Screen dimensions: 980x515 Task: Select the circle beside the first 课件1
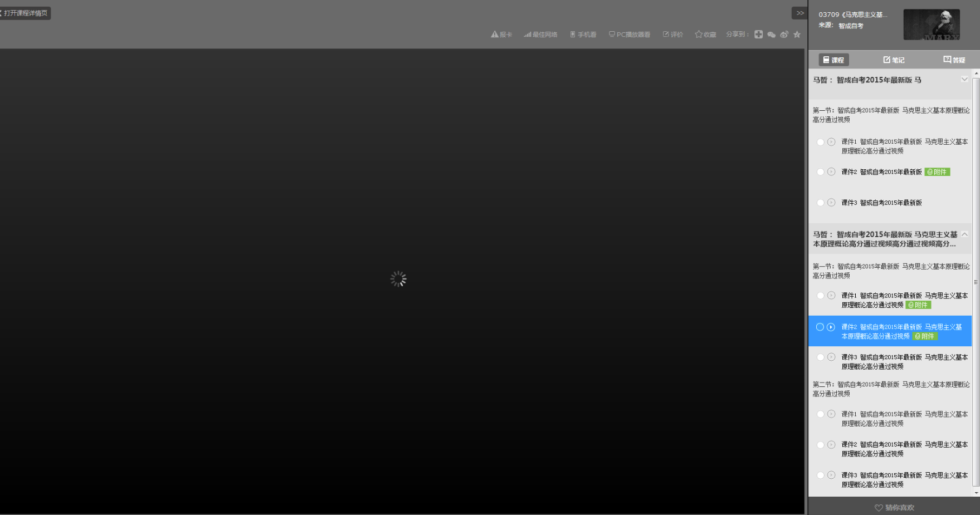(820, 142)
